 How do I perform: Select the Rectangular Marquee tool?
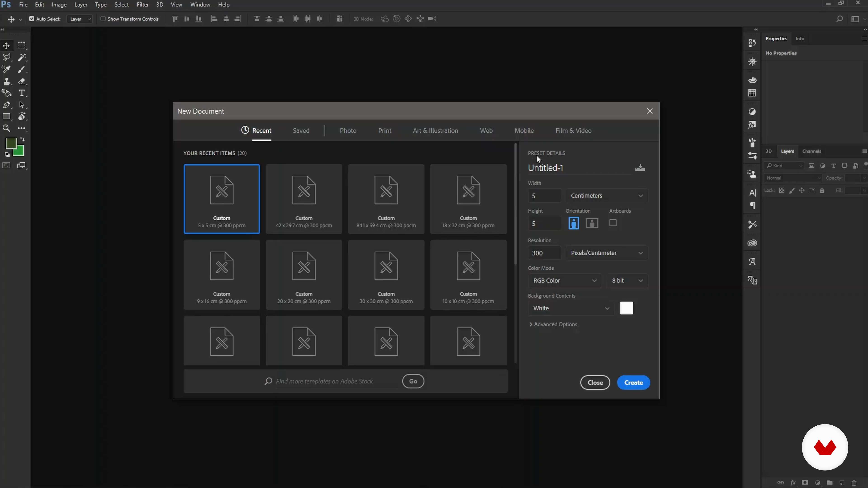point(22,45)
